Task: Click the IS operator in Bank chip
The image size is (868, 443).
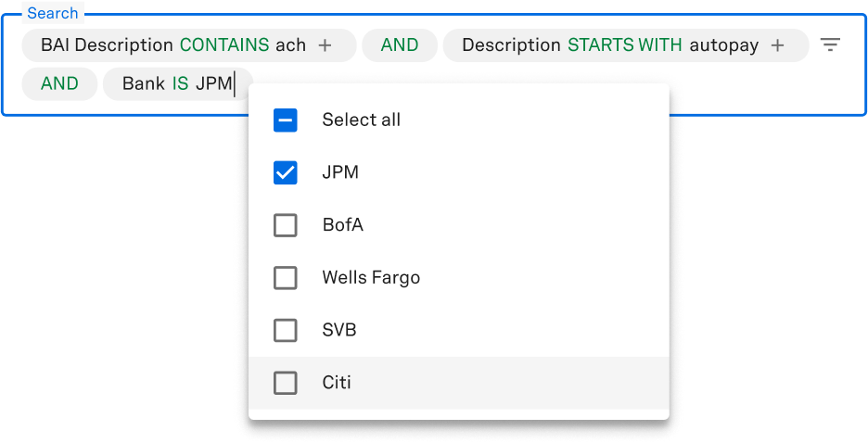Action: [180, 84]
